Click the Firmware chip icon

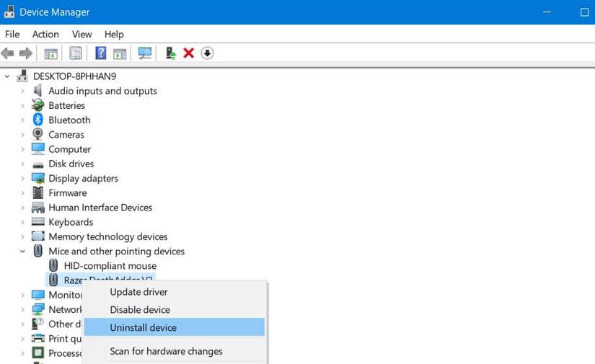click(38, 192)
